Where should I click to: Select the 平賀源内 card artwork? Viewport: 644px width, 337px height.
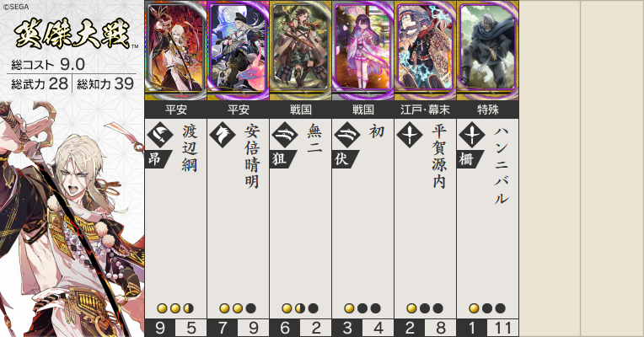(426, 50)
